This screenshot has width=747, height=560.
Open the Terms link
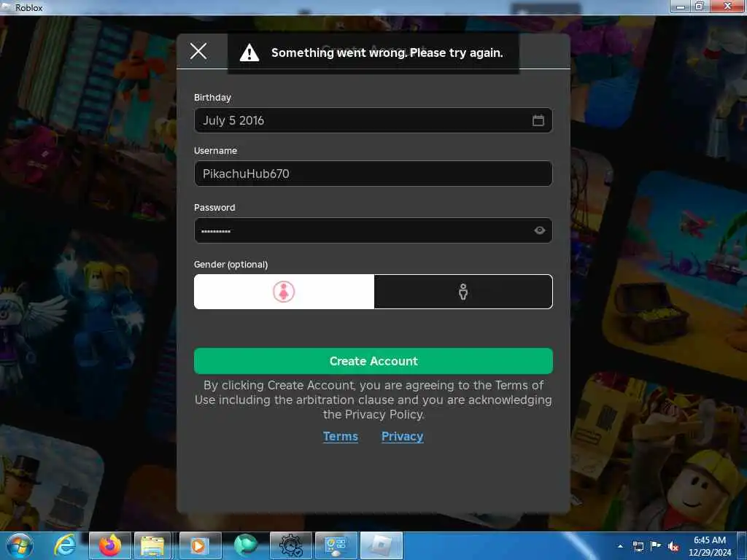point(340,436)
